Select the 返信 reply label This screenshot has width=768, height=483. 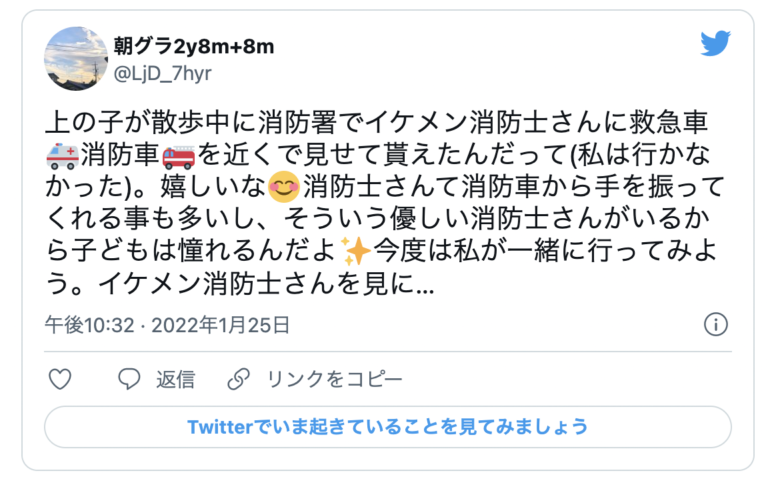tap(175, 379)
